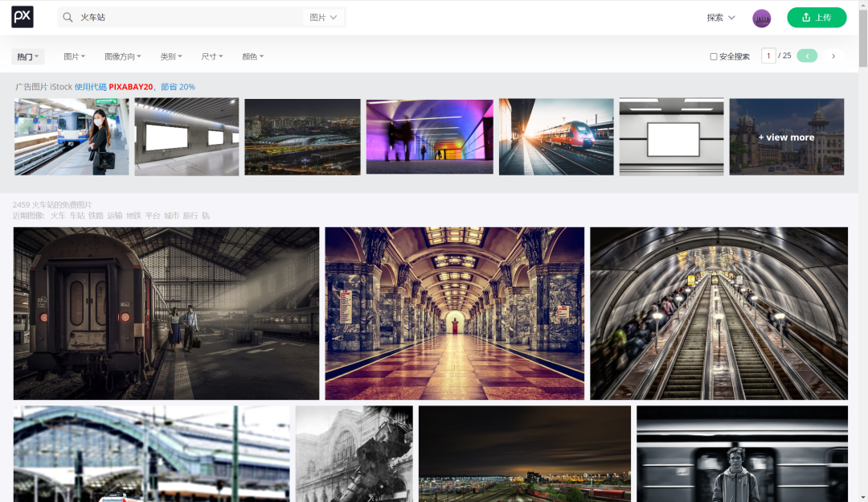Open the purple user avatar menu
Viewport: 868px width, 502px height.
762,19
